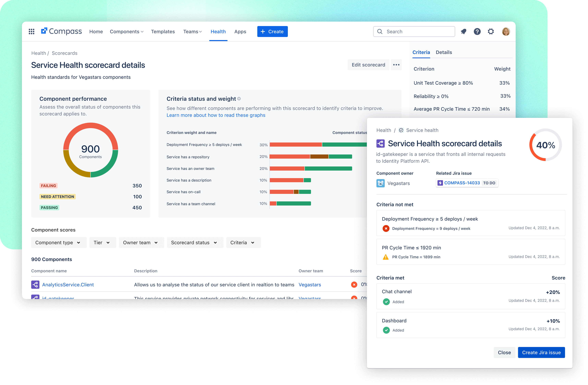Open the Owner team filter dropdown
The height and width of the screenshot is (385, 588).
pyautogui.click(x=141, y=243)
